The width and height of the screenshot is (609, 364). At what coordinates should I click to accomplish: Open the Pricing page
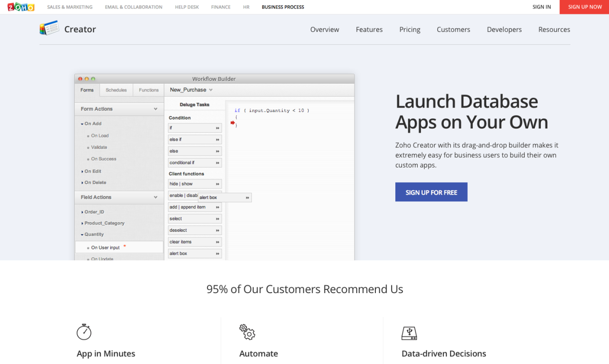click(410, 30)
